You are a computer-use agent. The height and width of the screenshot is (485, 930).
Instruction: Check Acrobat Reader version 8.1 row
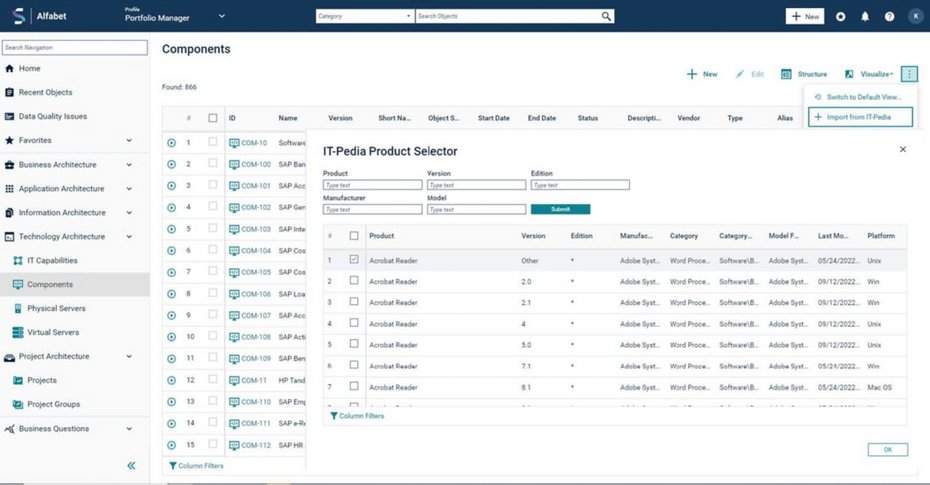(354, 387)
